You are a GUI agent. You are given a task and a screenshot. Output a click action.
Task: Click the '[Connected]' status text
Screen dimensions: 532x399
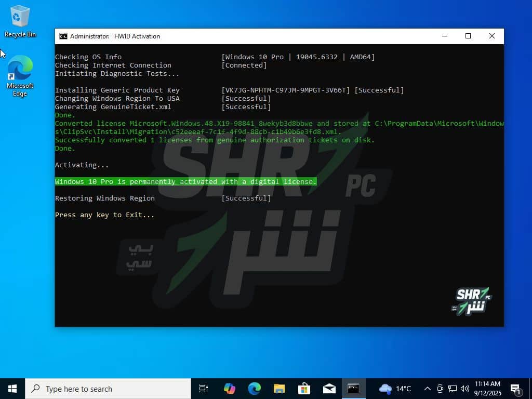pyautogui.click(x=244, y=65)
